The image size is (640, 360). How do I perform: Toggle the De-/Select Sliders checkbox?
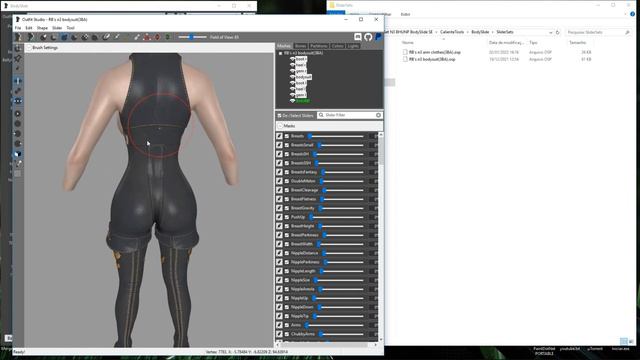point(280,116)
